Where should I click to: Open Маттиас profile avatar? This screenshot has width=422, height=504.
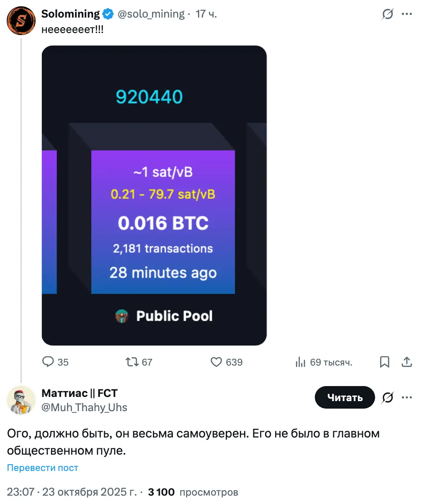click(21, 400)
